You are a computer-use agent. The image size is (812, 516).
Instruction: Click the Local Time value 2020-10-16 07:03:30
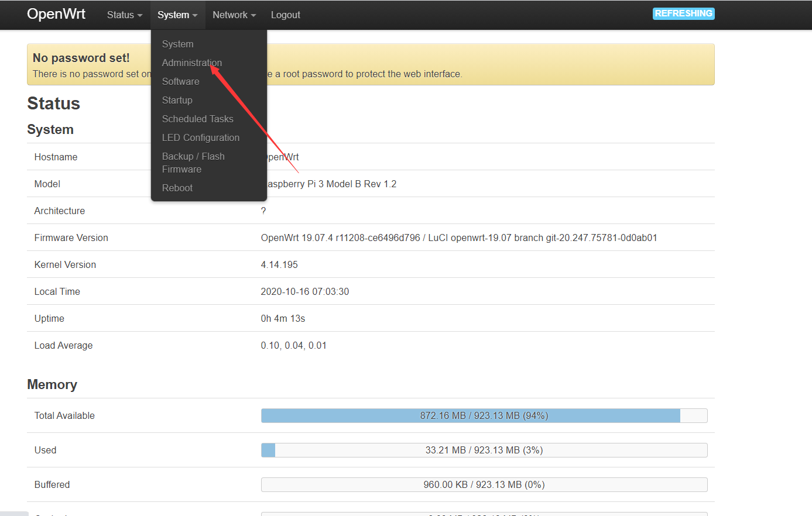[x=305, y=291]
